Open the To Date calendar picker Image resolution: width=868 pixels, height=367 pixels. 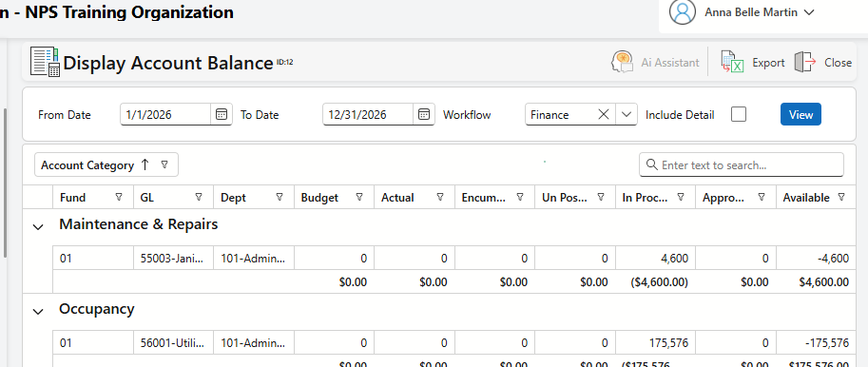coord(423,115)
